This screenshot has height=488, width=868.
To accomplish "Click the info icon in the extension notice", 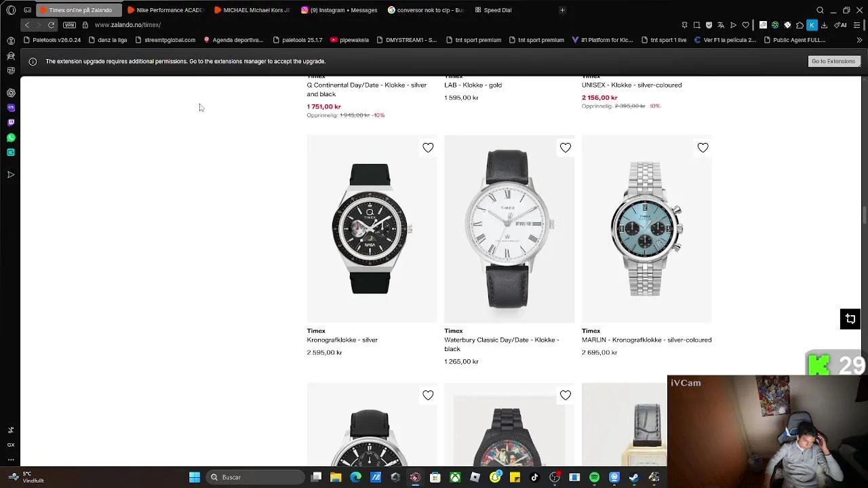I will [32, 62].
